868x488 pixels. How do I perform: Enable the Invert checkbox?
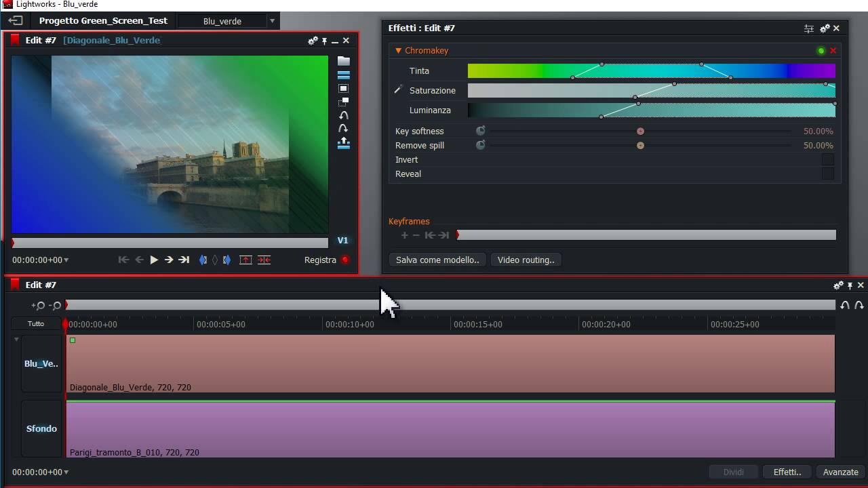828,159
